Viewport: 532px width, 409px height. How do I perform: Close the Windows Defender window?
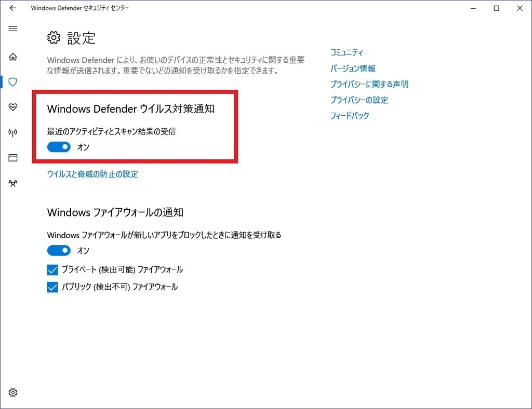click(x=520, y=8)
